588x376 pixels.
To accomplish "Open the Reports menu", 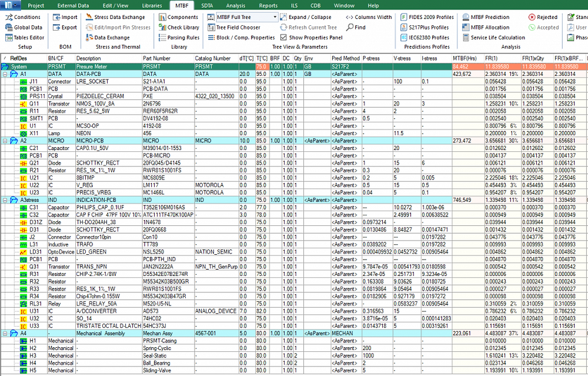I will point(268,5).
